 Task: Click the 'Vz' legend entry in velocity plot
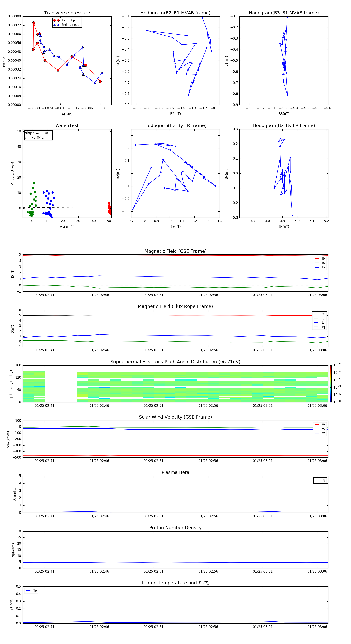pyautogui.click(x=320, y=433)
